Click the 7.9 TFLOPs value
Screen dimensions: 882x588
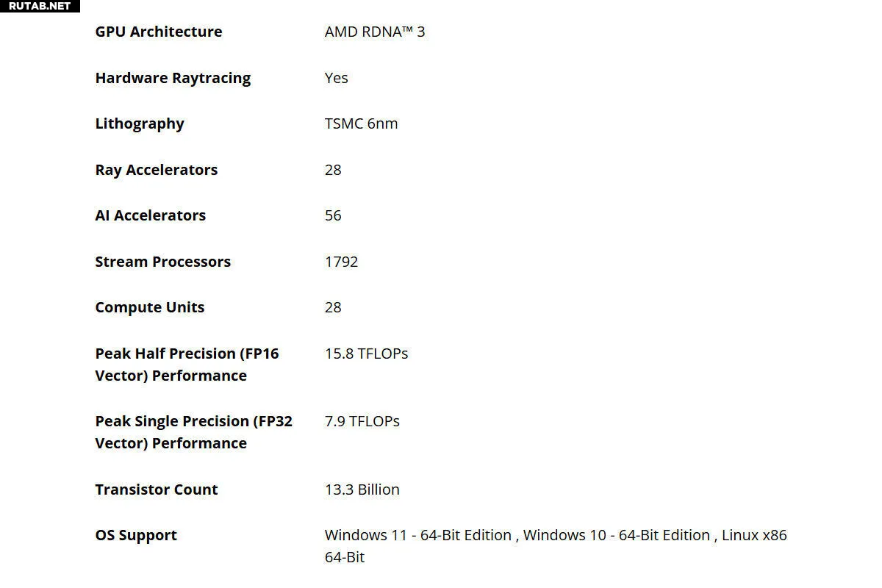point(362,421)
